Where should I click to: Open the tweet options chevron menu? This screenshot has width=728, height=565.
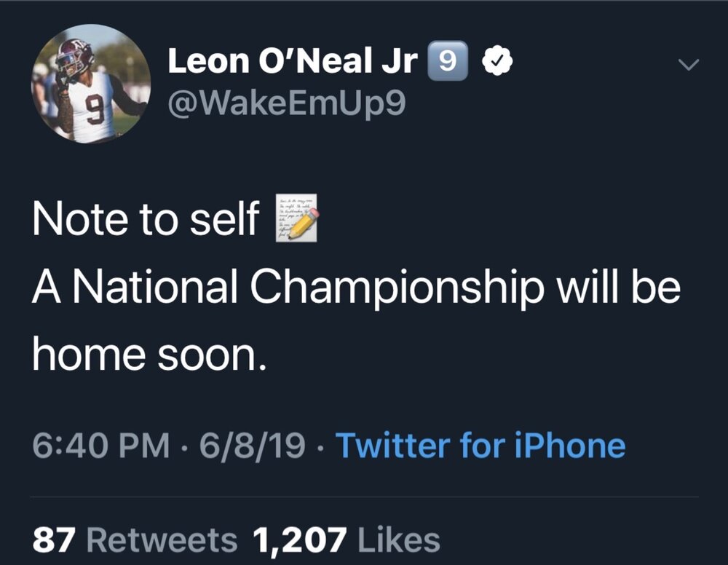coord(688,65)
